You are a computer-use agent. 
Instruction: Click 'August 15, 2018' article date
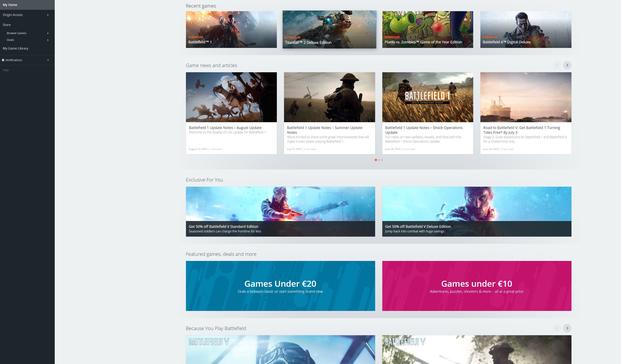click(198, 149)
